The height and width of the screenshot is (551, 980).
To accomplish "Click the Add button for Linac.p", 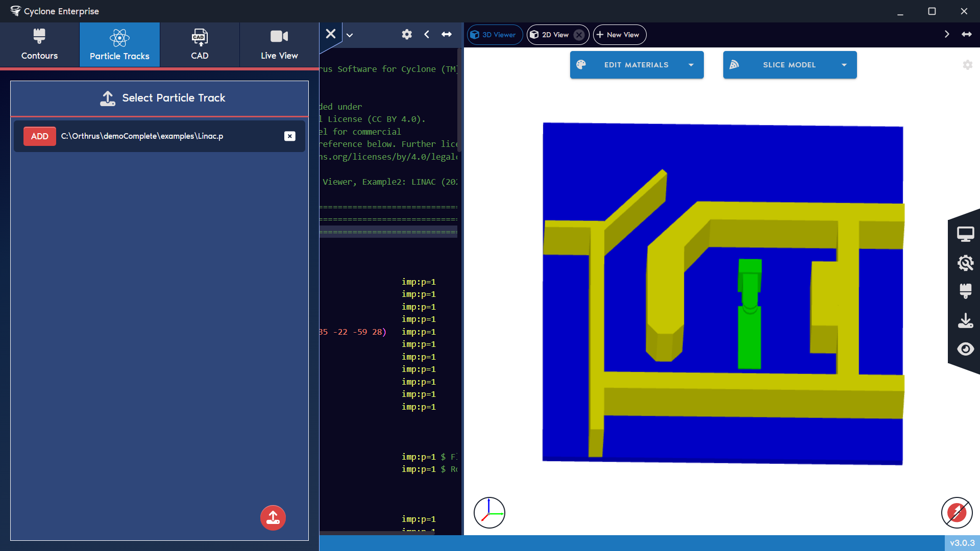I will pos(39,136).
